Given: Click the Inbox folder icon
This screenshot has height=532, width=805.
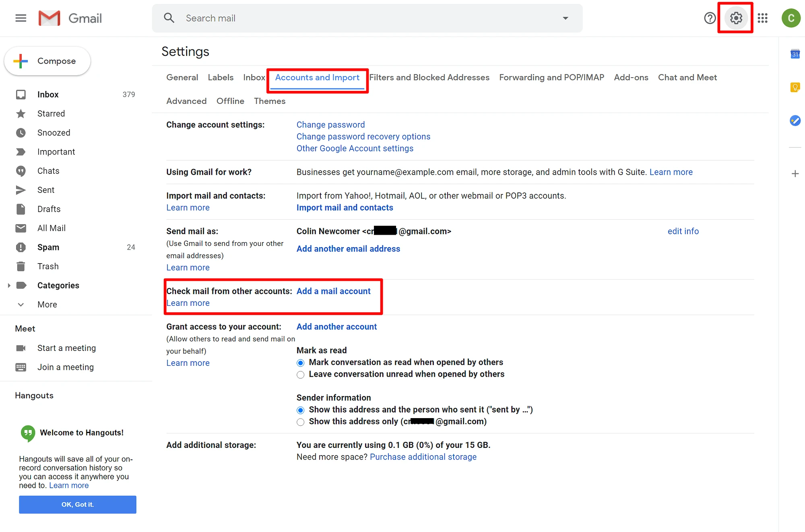Looking at the screenshot, I should 21,95.
